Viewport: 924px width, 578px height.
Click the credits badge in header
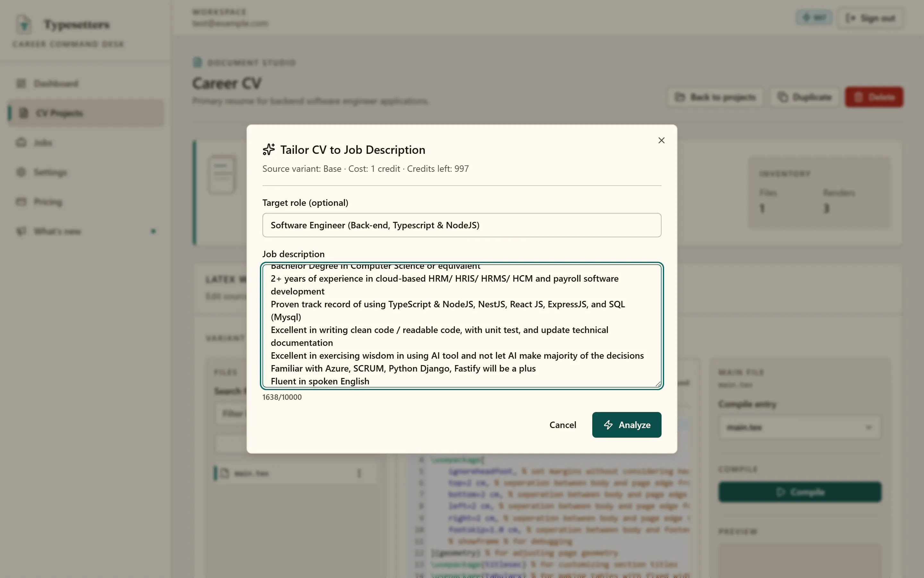pyautogui.click(x=814, y=18)
